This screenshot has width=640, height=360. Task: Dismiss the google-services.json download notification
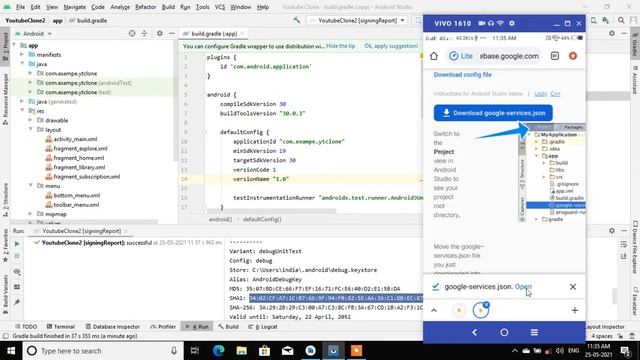click(573, 287)
